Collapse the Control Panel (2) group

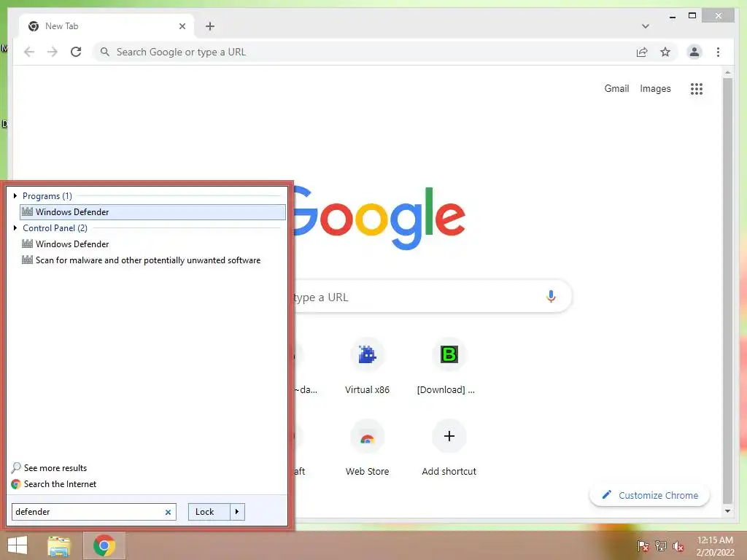(15, 228)
